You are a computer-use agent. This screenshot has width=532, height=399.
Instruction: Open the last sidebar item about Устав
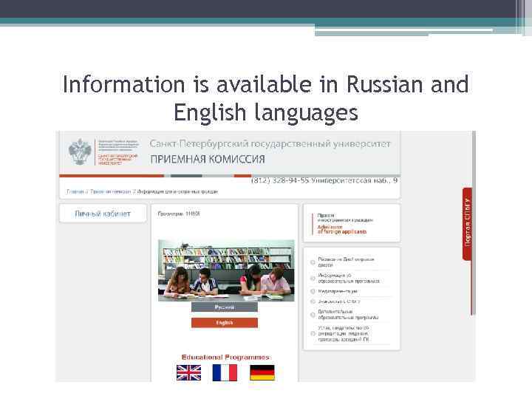[344, 333]
